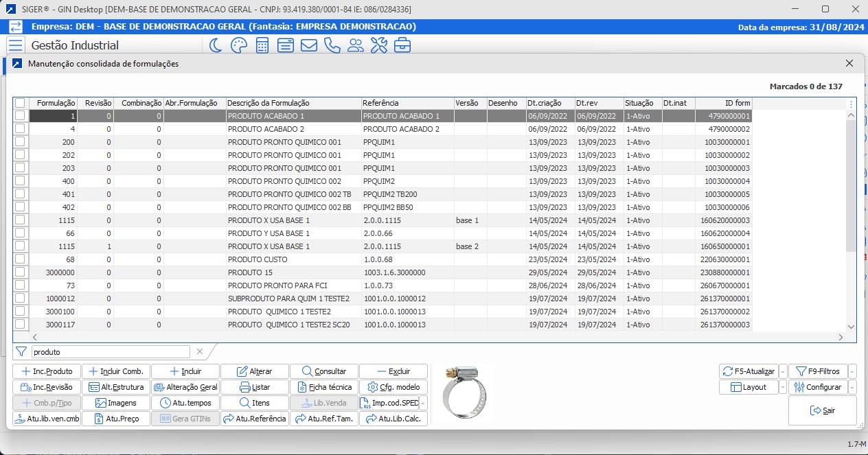Viewport: 868px width, 455px height.
Task: Sort by the Descrição da Formulação column header
Action: pos(293,103)
